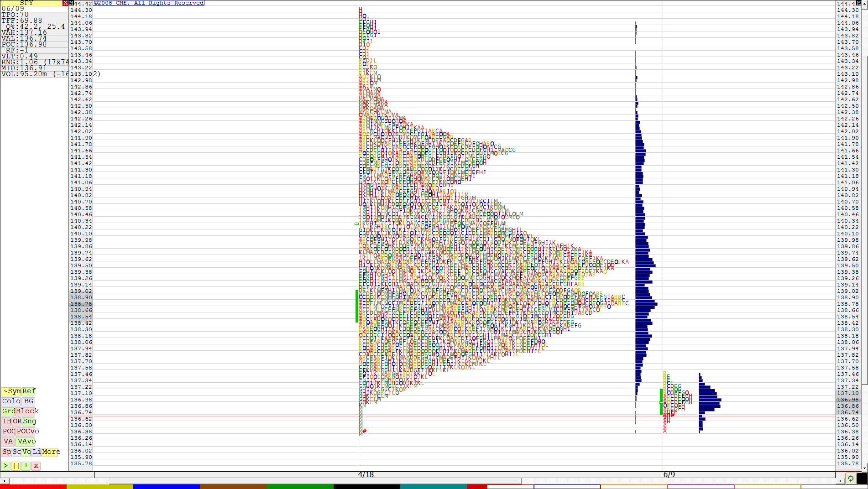Click the MID:136.91 statistic row
Image resolution: width=868 pixels, height=489 pixels.
(x=34, y=68)
